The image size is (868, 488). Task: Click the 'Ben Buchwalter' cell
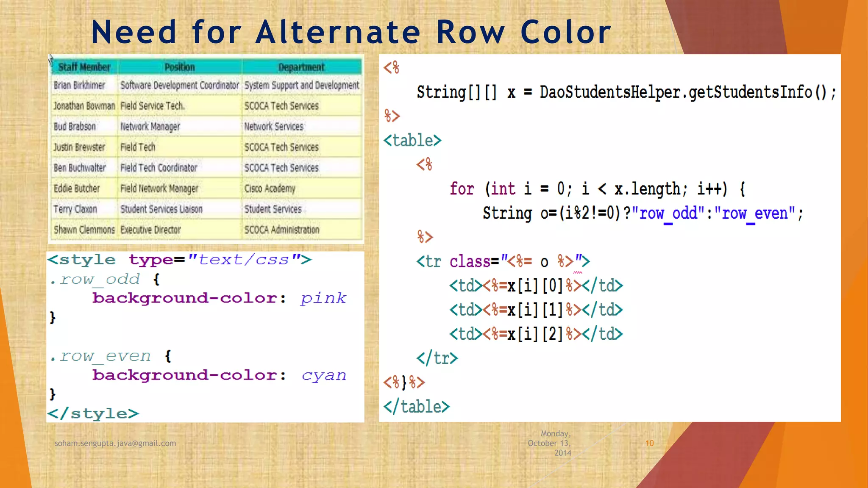[84, 168]
